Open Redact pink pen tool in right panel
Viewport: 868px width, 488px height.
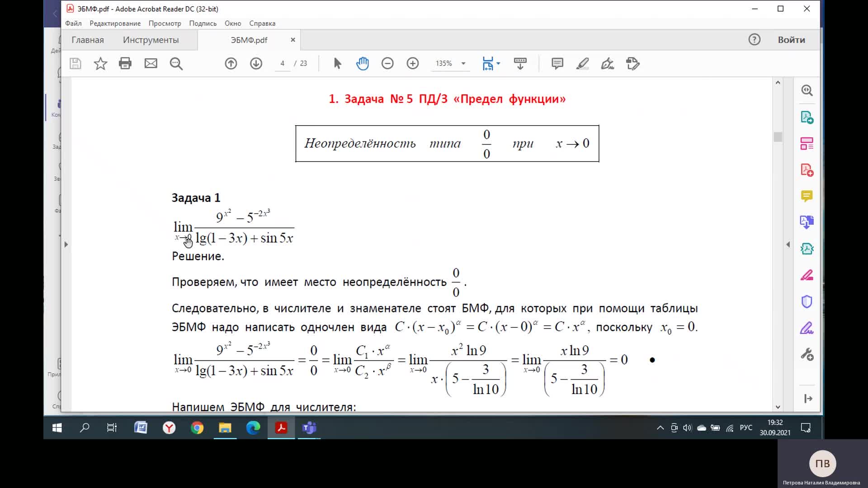tap(807, 275)
